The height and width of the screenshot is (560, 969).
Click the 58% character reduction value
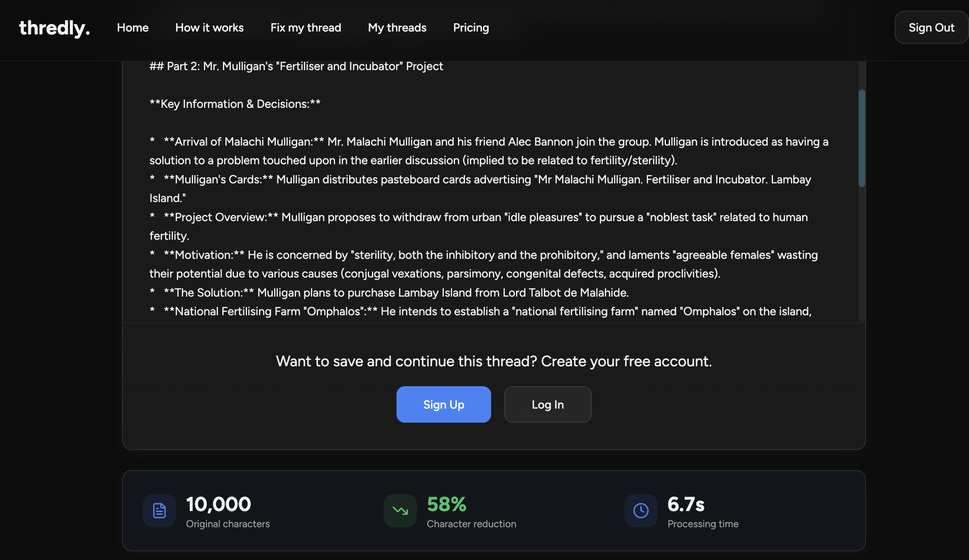[x=446, y=504]
